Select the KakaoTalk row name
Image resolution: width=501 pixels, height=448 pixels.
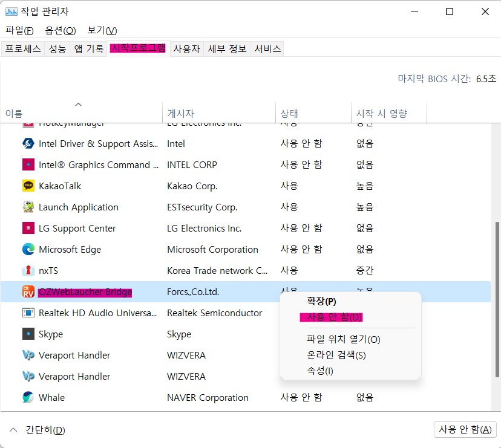coord(60,186)
